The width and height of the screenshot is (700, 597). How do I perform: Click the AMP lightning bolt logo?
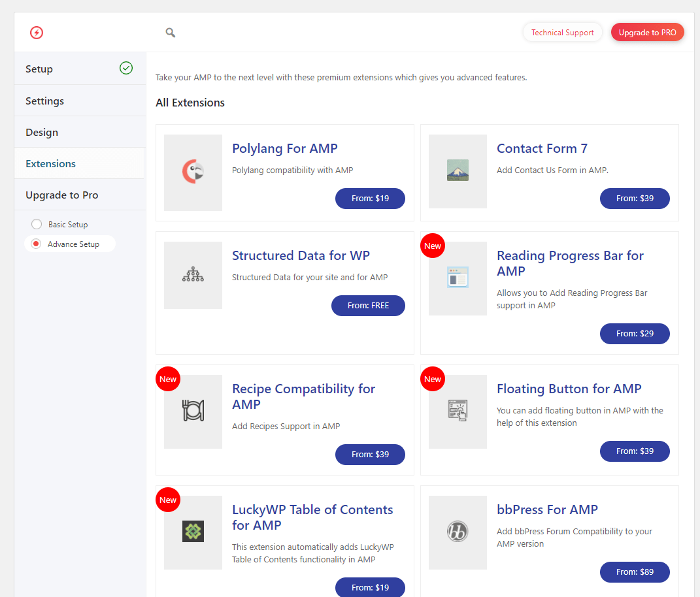(x=37, y=33)
